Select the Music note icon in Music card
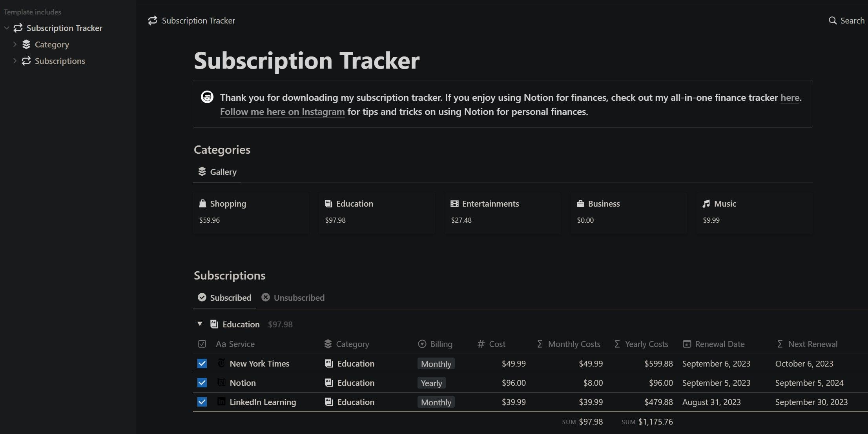 tap(706, 203)
